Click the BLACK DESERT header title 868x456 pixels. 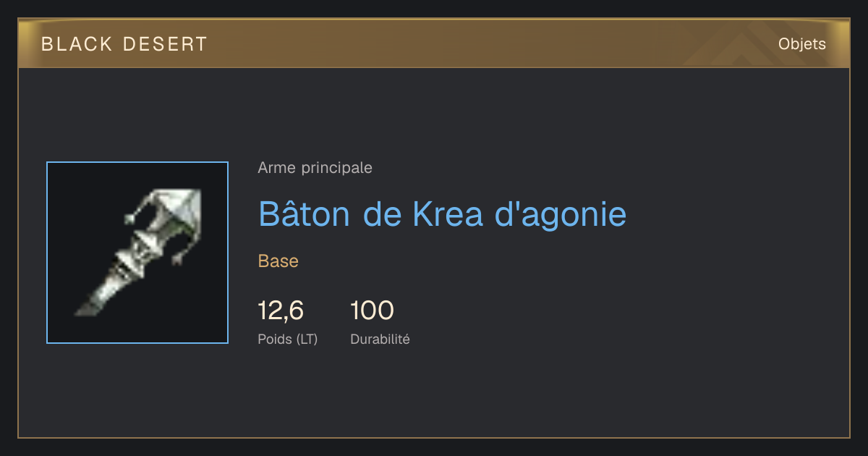(124, 44)
